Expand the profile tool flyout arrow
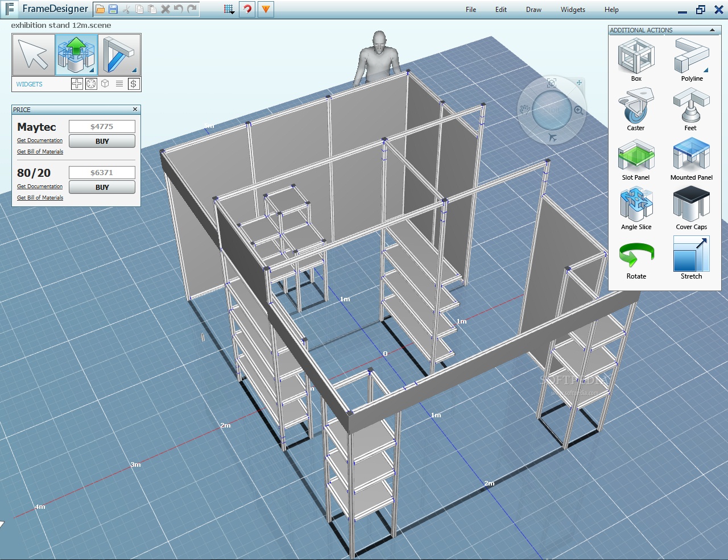The height and width of the screenshot is (560, 728). click(134, 70)
